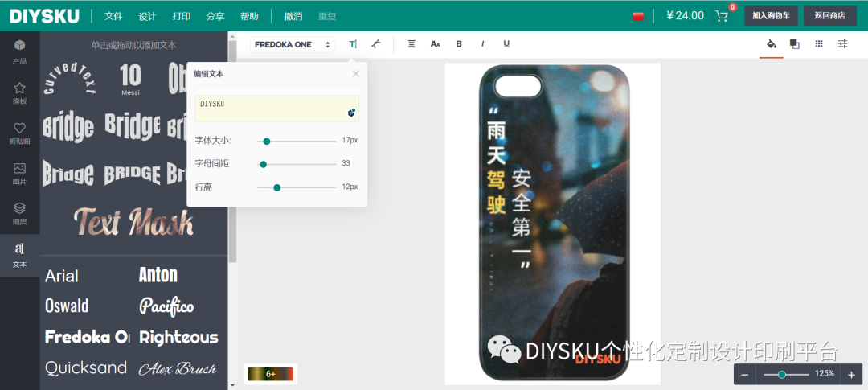Click the price ¥24.00
This screenshot has width=868, height=390.
(x=685, y=15)
